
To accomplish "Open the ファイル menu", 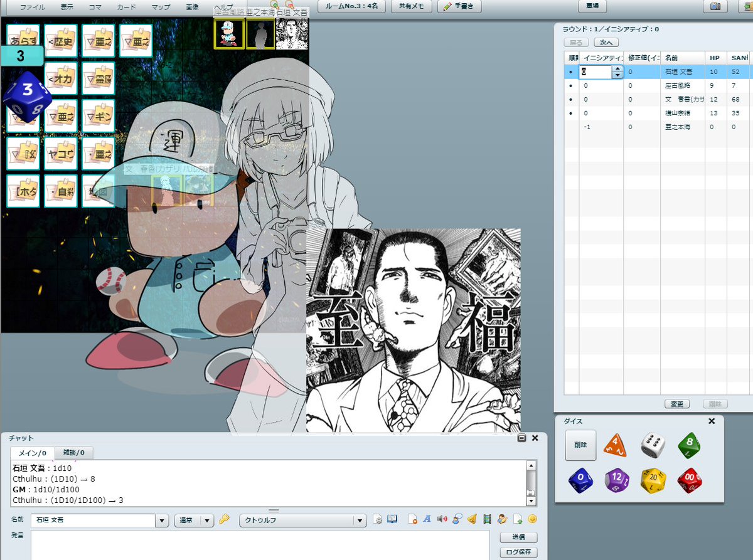I will point(32,7).
